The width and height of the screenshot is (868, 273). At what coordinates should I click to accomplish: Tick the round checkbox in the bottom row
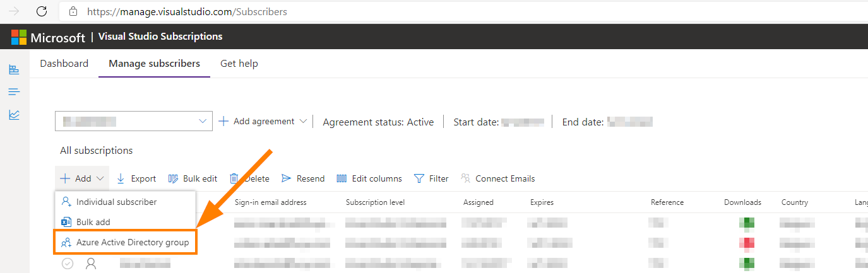pos(68,264)
